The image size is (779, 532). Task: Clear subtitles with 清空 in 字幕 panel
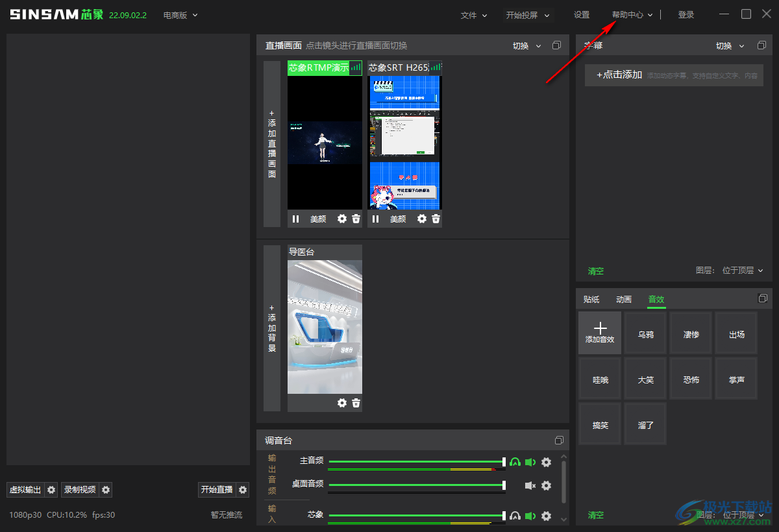coord(596,271)
